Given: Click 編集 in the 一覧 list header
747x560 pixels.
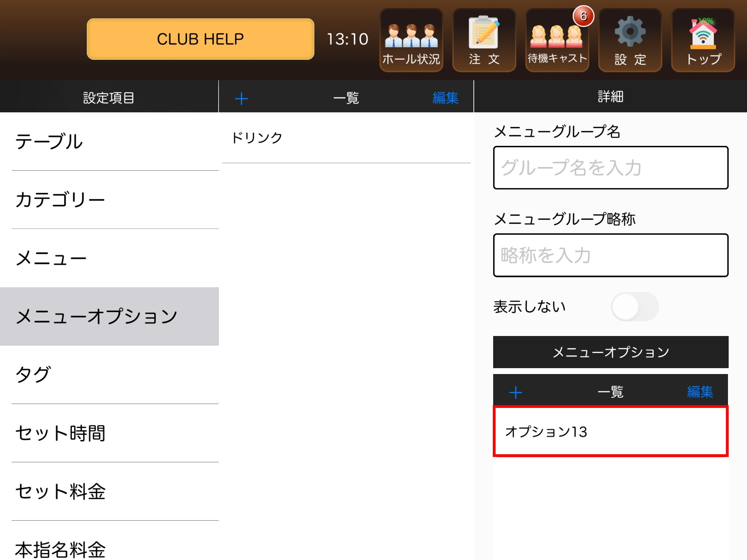Looking at the screenshot, I should point(445,98).
